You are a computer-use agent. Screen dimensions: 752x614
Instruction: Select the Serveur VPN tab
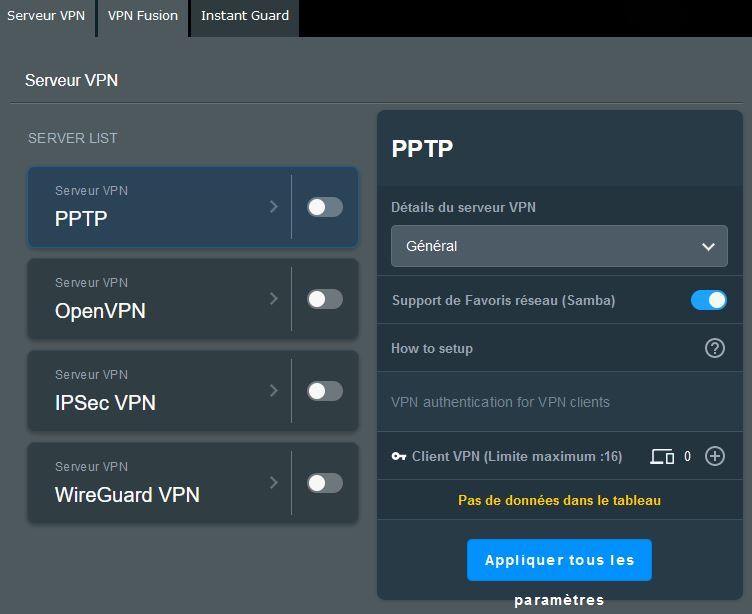click(46, 16)
